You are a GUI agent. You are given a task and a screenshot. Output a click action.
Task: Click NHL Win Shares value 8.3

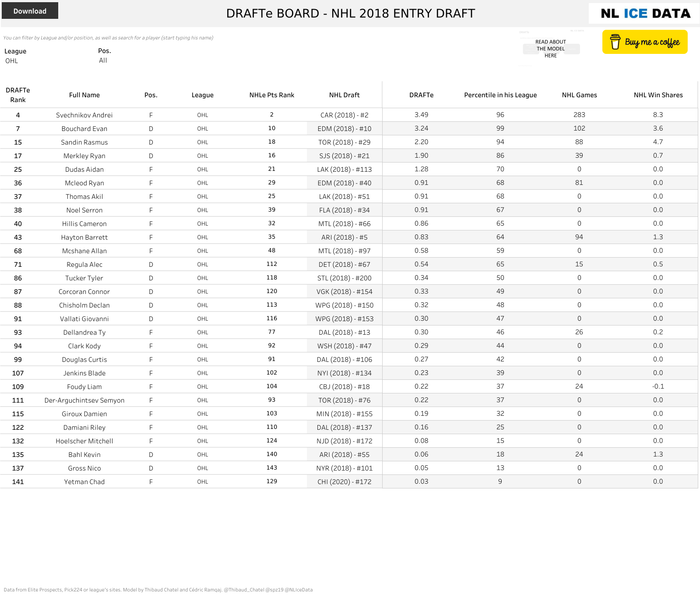tap(658, 115)
